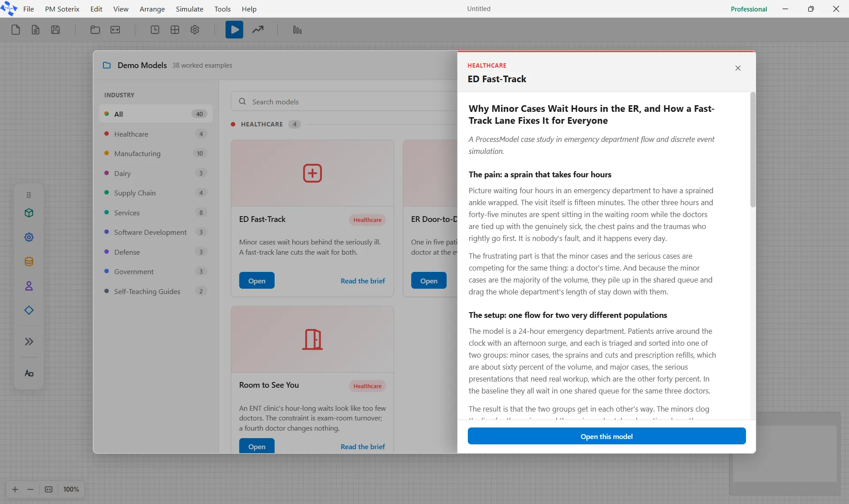Click the Room to See You thumbnail
Viewport: 849px width, 504px height.
[312, 340]
